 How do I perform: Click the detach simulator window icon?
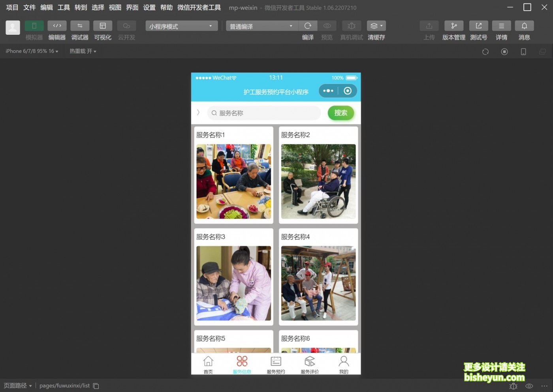point(542,52)
